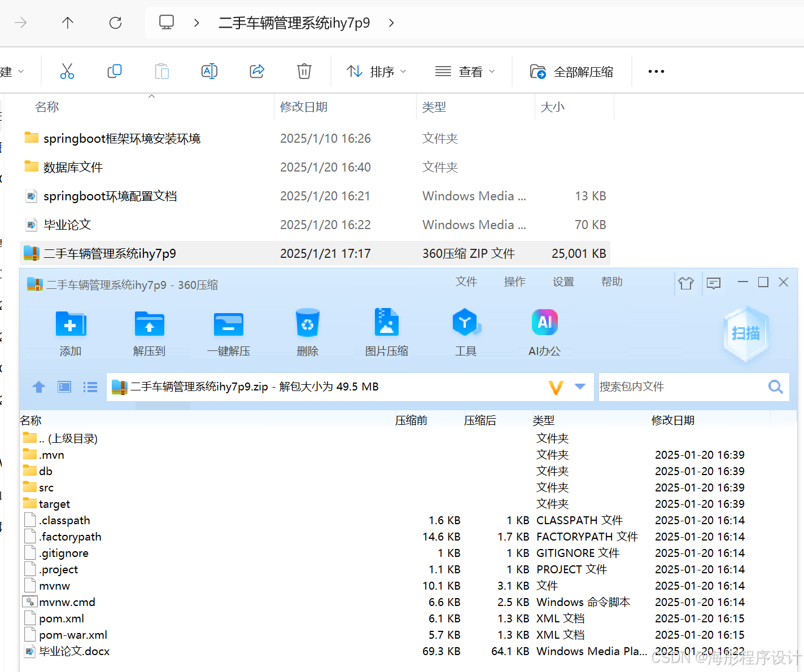Click the Cut scissors icon in Explorer toolbar
This screenshot has width=804, height=672.
click(67, 71)
